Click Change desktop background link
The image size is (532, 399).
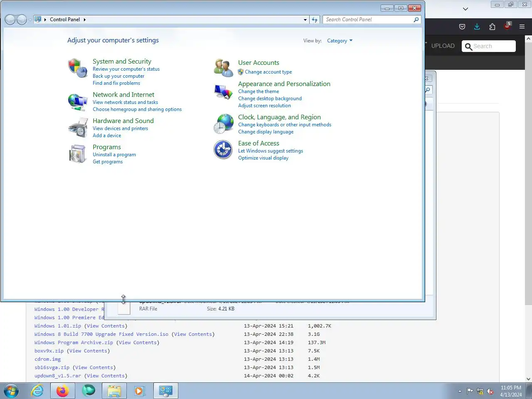(270, 99)
